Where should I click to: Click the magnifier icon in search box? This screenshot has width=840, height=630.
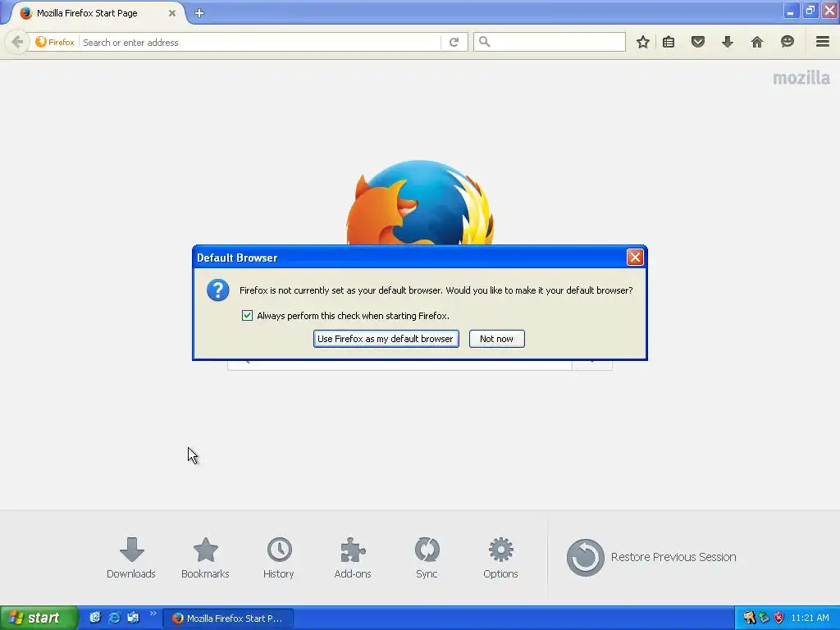tap(484, 42)
